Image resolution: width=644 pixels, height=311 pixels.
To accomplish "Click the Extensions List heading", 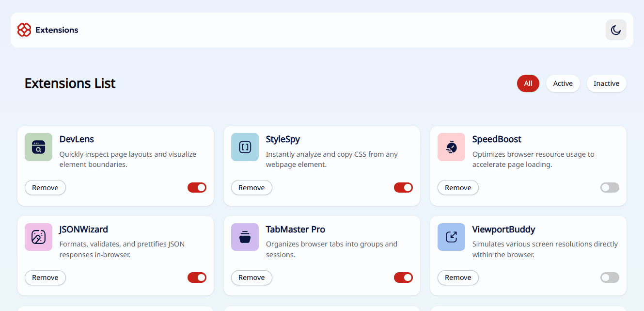I will (70, 83).
